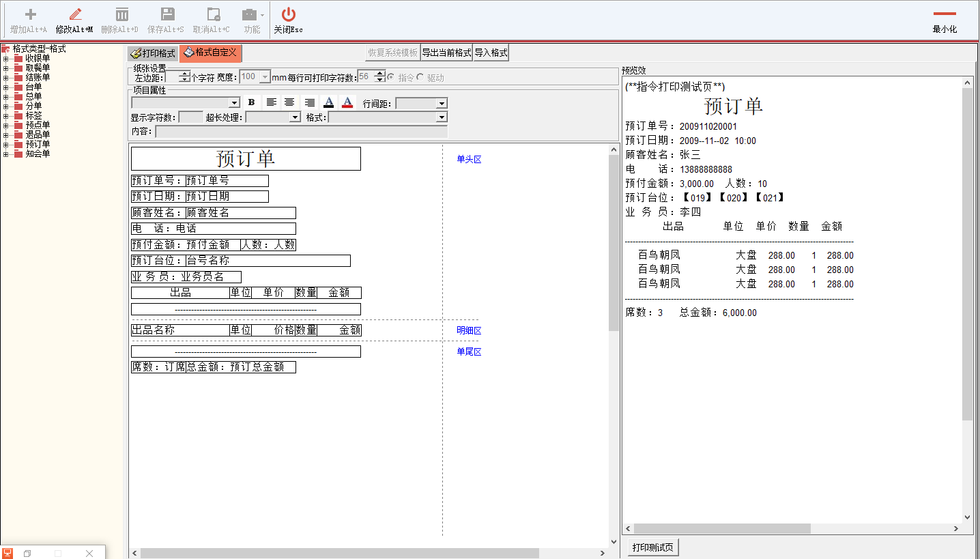The height and width of the screenshot is (559, 980).
Task: Expand the 知会单 tree node
Action: (x=5, y=154)
